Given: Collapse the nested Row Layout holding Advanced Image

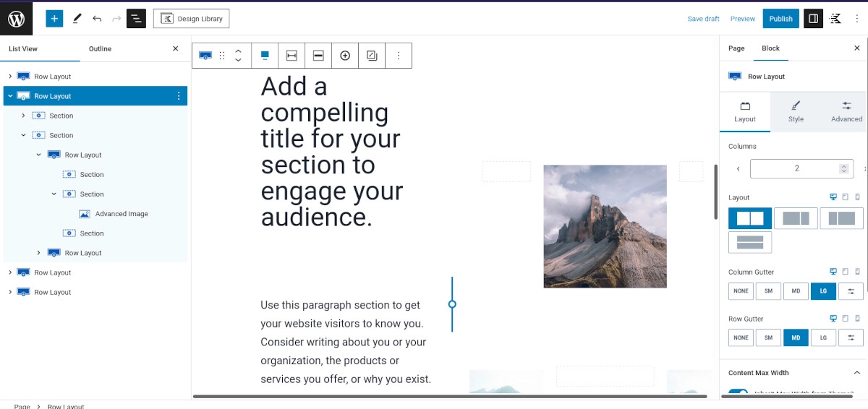Looking at the screenshot, I should point(39,155).
